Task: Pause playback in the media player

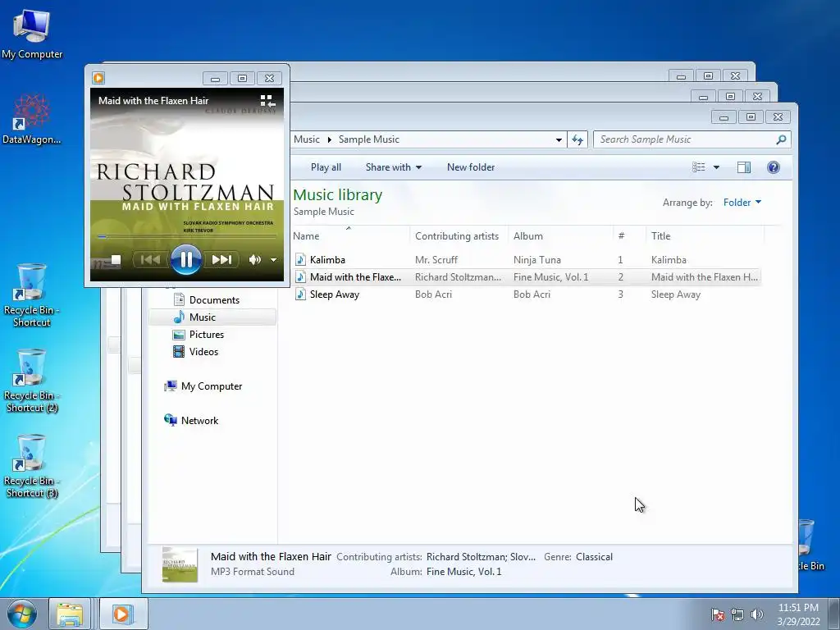Action: pyautogui.click(x=186, y=260)
